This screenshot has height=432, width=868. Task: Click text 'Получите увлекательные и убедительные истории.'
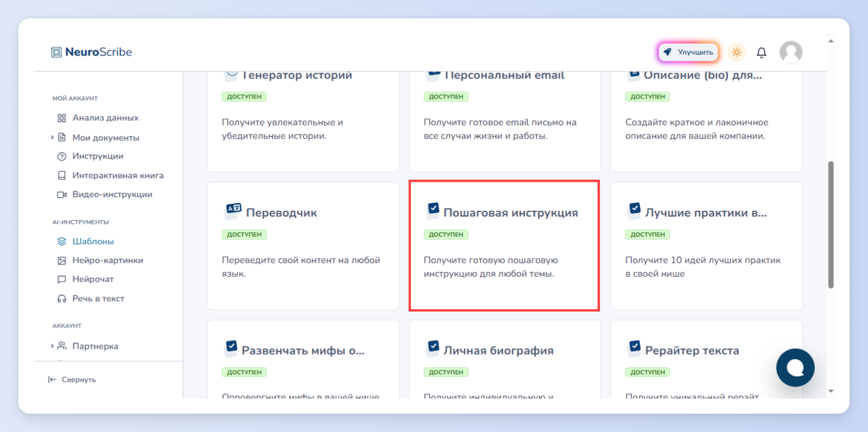pos(282,129)
